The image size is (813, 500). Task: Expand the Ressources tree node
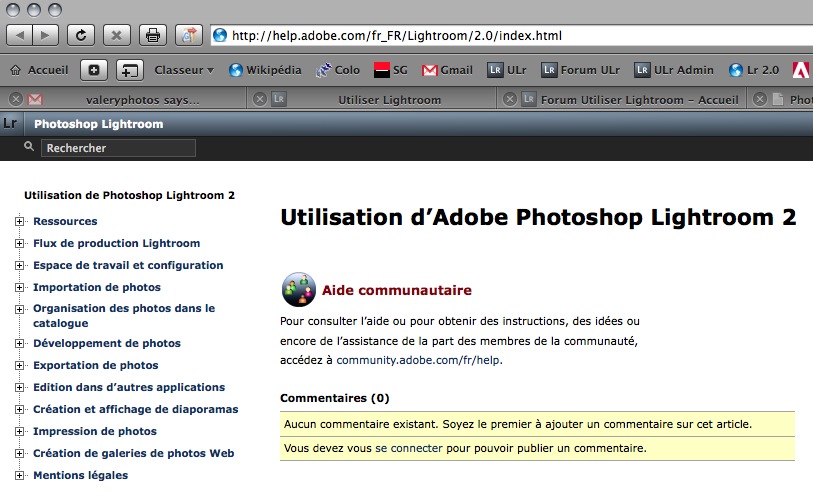19,221
